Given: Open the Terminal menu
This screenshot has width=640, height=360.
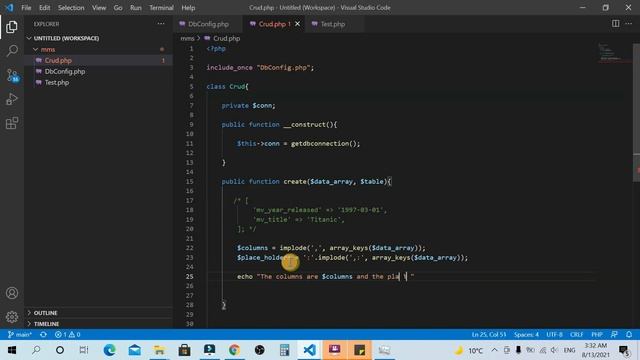Looking at the screenshot, I should pos(161,7).
